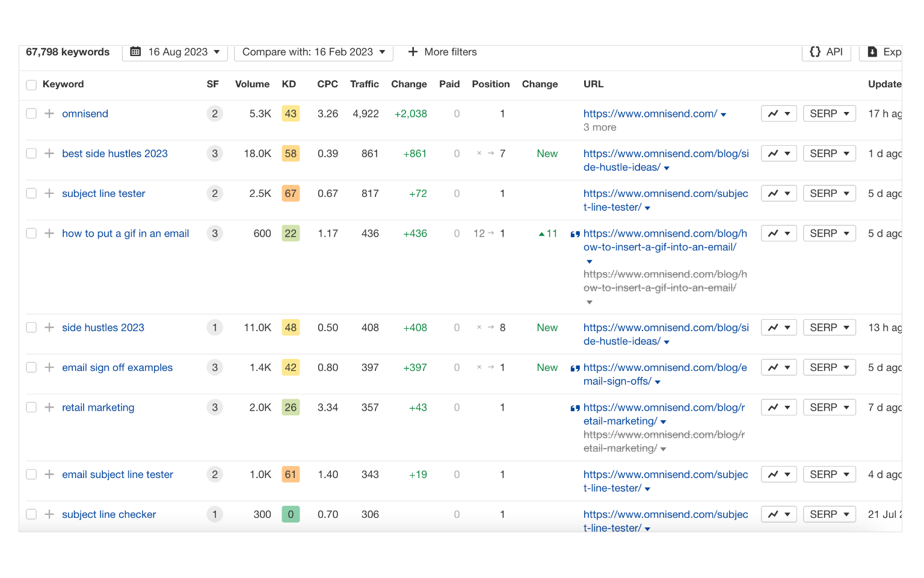Open the retail marketing keyword link
This screenshot has height=578, width=924.
tap(98, 408)
